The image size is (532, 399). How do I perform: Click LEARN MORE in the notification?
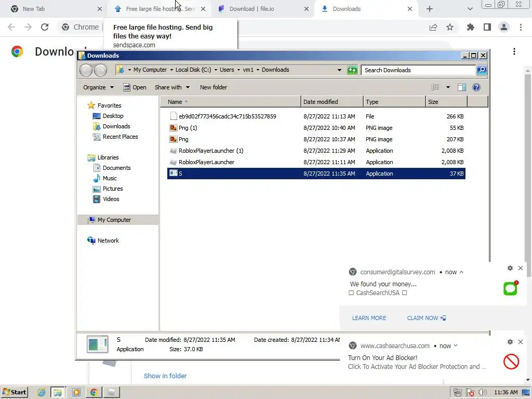[x=369, y=318]
